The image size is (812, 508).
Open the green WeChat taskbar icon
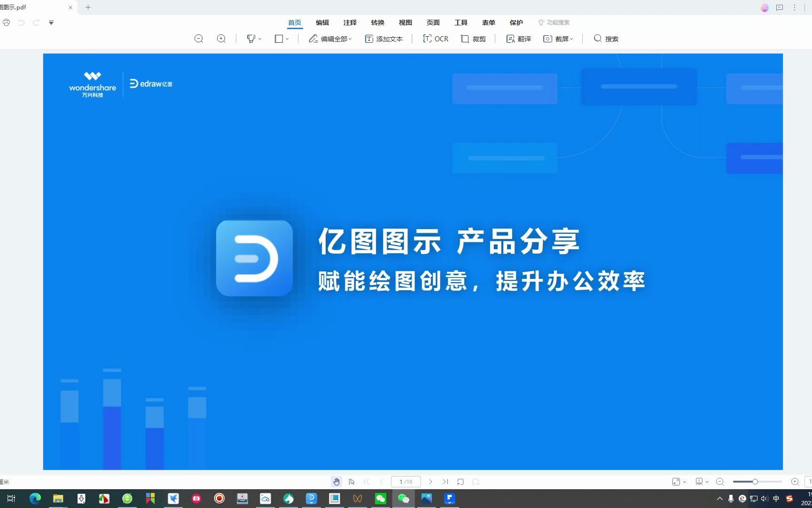tap(381, 499)
